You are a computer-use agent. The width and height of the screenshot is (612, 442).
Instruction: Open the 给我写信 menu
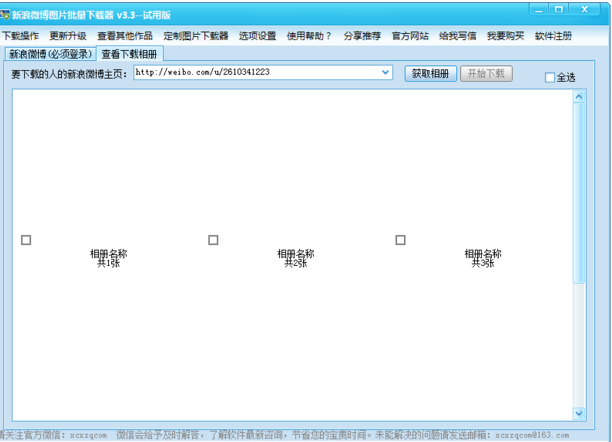coord(458,36)
